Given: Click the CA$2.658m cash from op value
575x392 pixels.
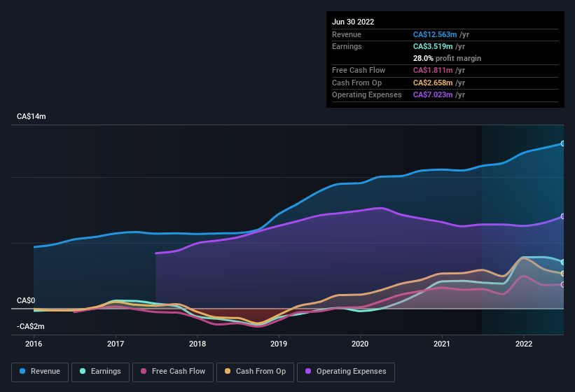Looking at the screenshot, I should [433, 83].
